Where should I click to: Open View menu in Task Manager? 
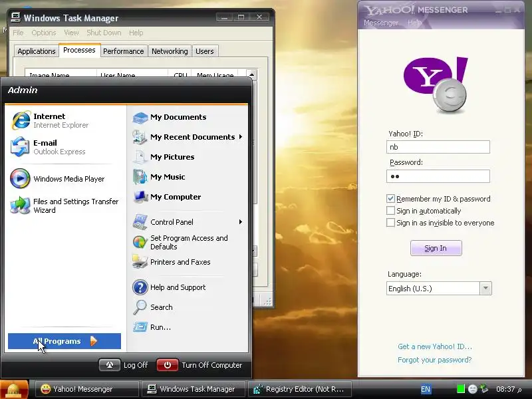click(x=71, y=33)
